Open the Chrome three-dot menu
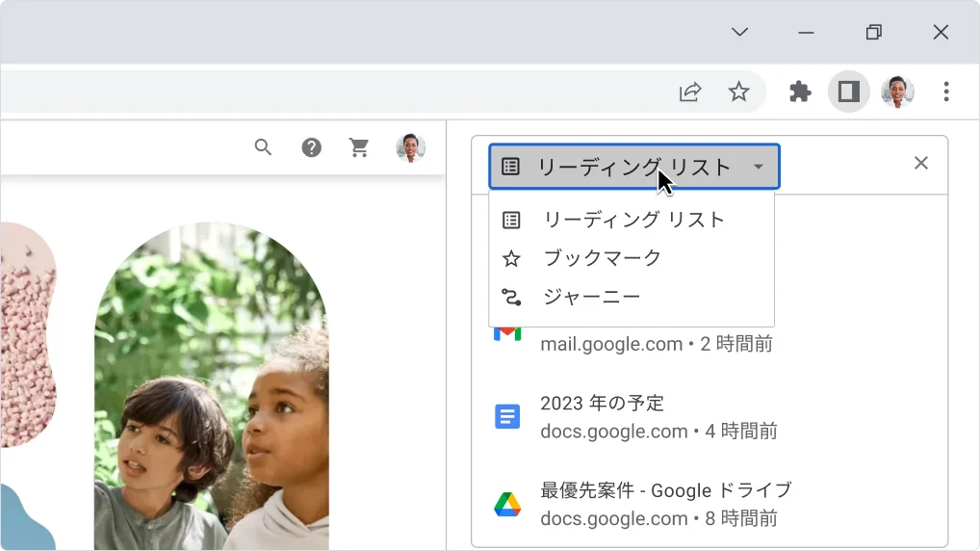Screen dimensions: 980x551 point(946,92)
